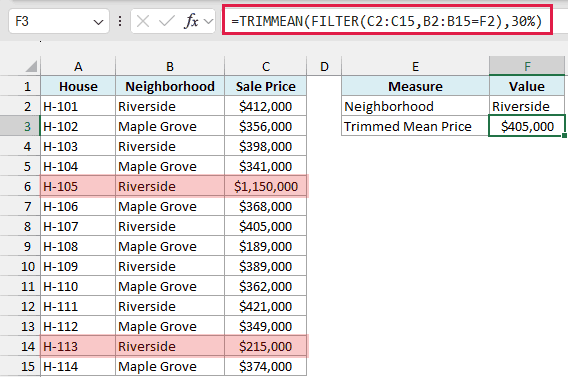Select row 1 header
Screen dimensions: 568x377
pos(20,86)
